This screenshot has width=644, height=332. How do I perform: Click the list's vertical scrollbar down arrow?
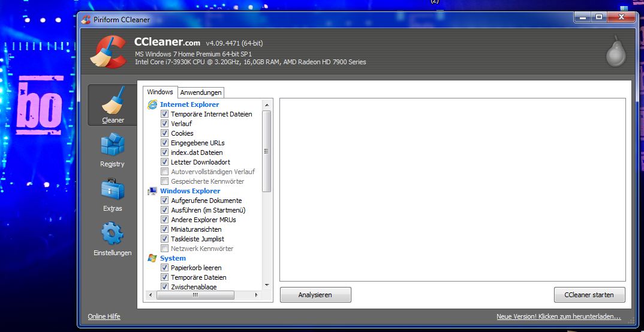tap(267, 285)
